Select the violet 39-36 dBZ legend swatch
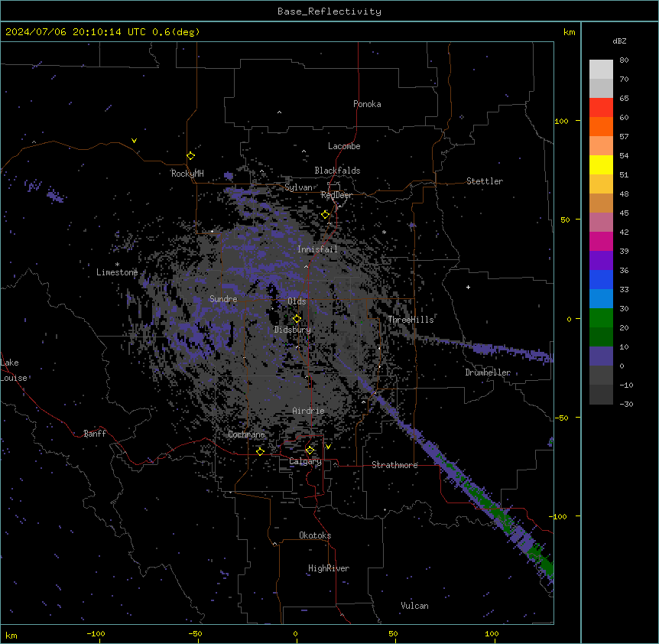Viewport: 659px width, 644px height. click(x=601, y=261)
